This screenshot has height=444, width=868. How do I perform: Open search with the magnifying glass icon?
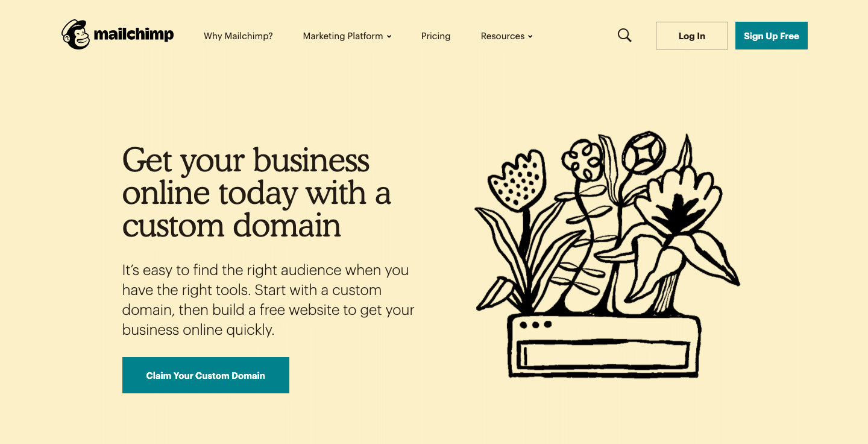624,36
